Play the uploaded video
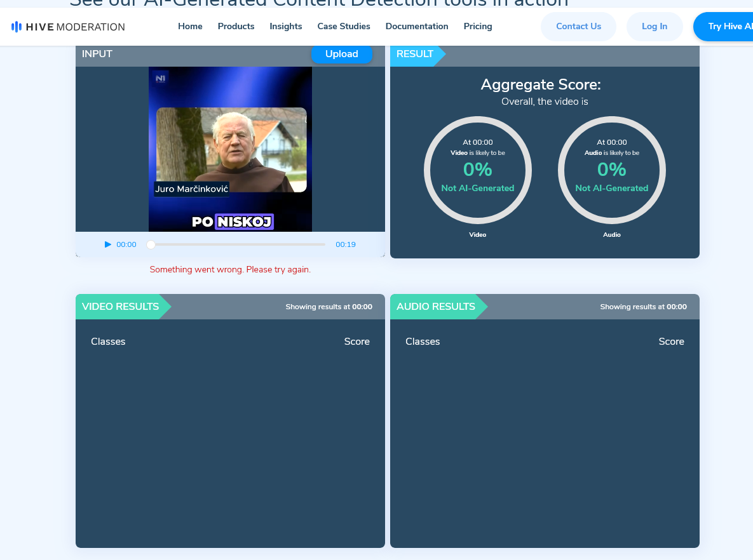 [108, 244]
